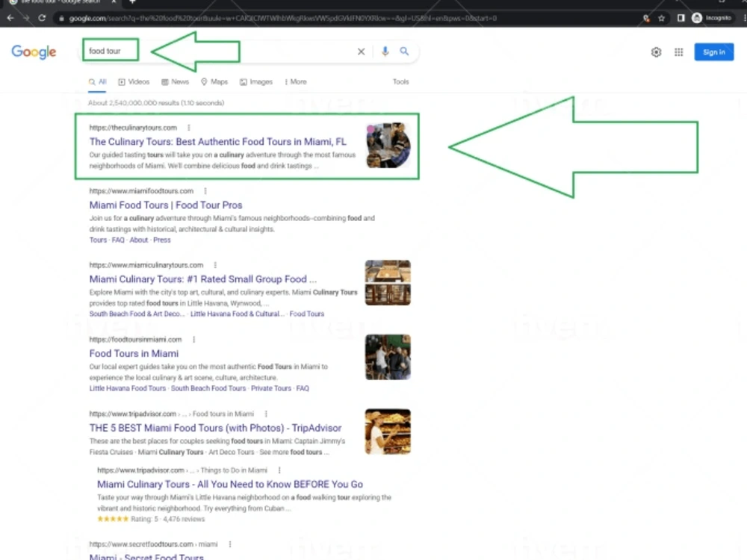
Task: Click the Sign in button
Action: 713,52
